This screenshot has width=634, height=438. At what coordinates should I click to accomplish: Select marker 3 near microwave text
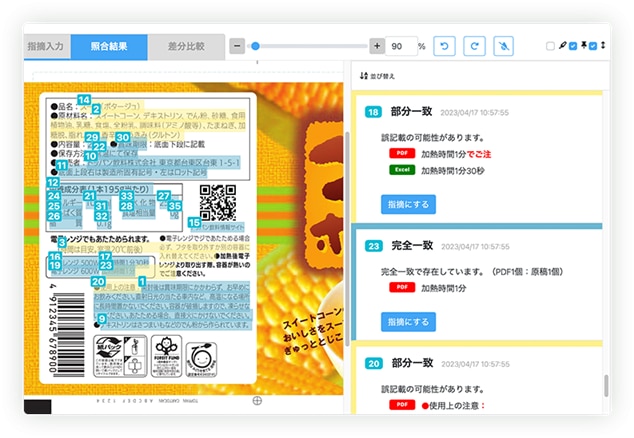click(61, 242)
